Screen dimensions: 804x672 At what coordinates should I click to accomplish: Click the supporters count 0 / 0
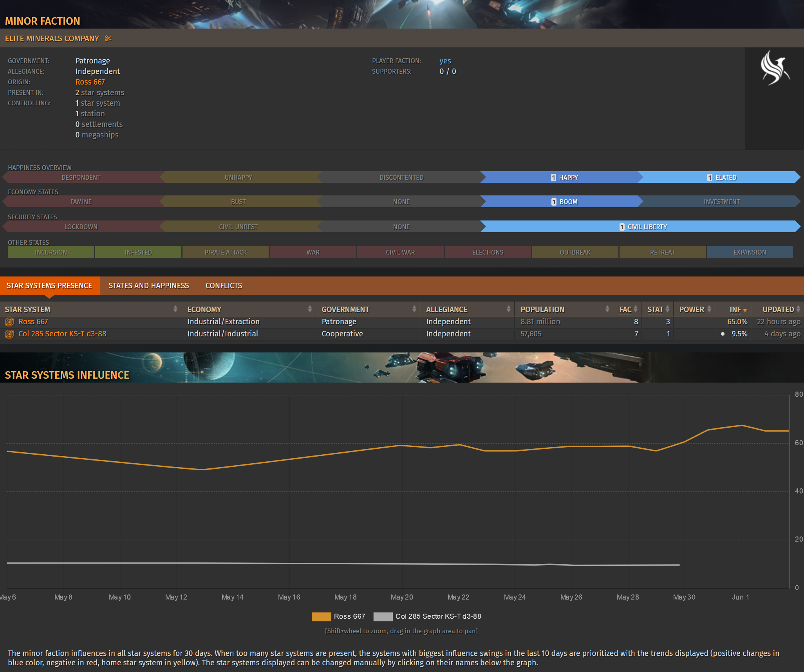(x=448, y=71)
